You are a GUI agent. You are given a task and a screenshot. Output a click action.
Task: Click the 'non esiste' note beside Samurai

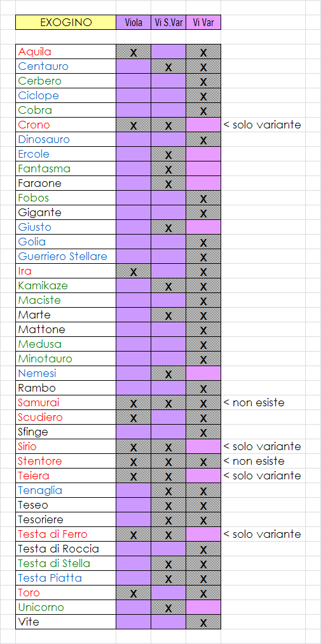tap(254, 402)
